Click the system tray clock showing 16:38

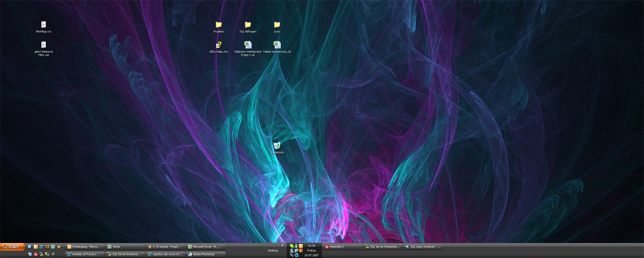pos(311,246)
